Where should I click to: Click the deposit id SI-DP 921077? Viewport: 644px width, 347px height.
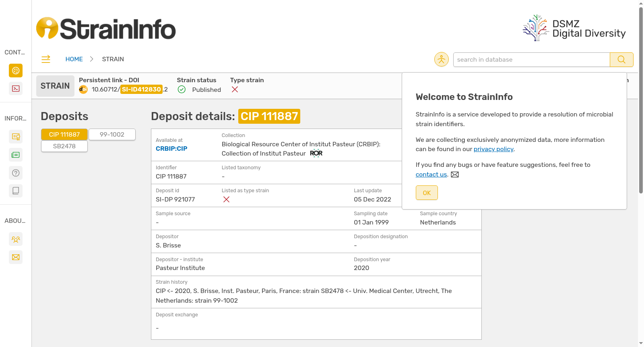pos(175,199)
